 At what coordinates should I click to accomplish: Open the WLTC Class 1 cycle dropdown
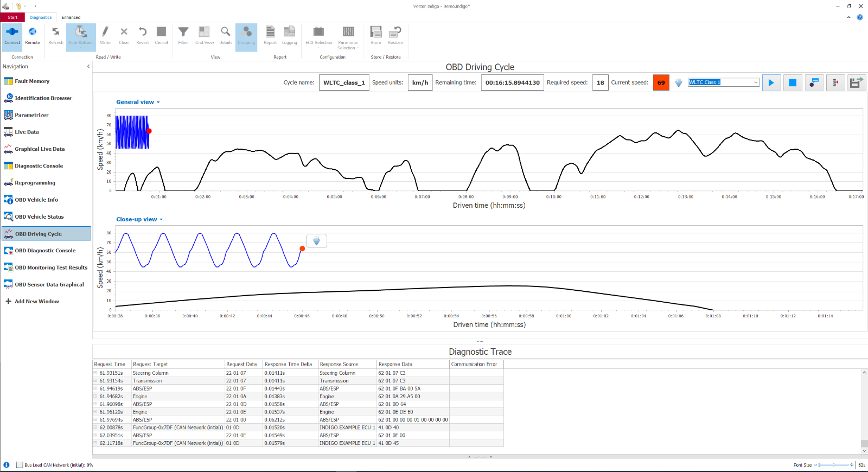pos(756,82)
